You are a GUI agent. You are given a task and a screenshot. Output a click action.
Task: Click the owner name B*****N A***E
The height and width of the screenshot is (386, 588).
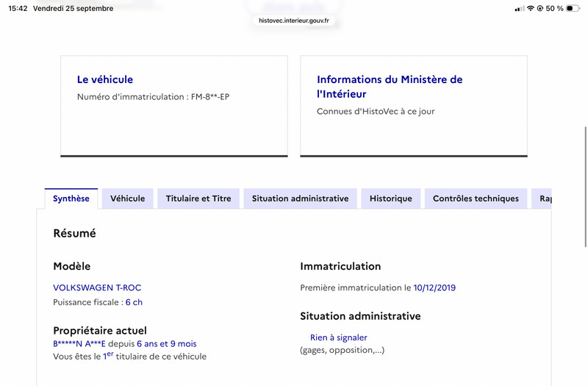click(x=79, y=343)
